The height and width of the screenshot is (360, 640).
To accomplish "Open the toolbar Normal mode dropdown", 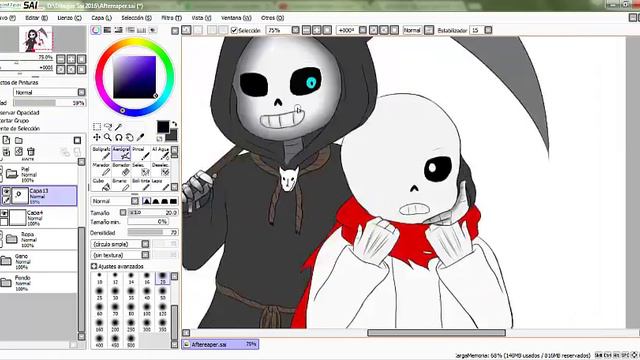I will (418, 31).
